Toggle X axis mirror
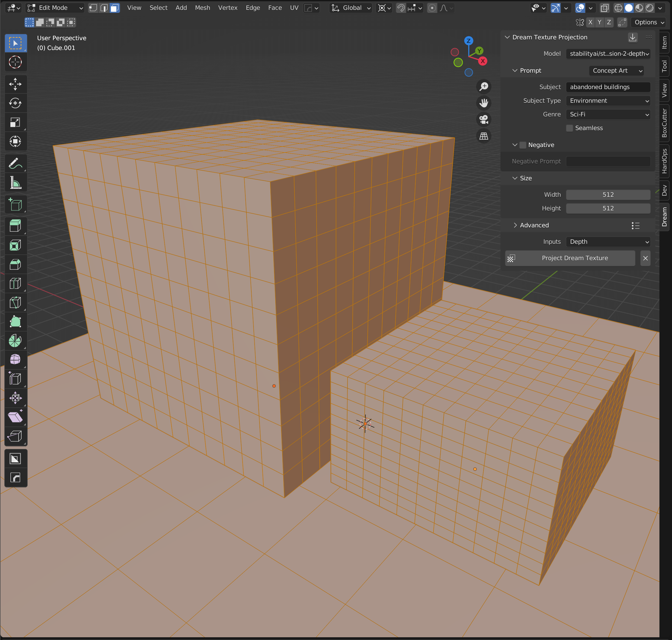 [x=590, y=22]
